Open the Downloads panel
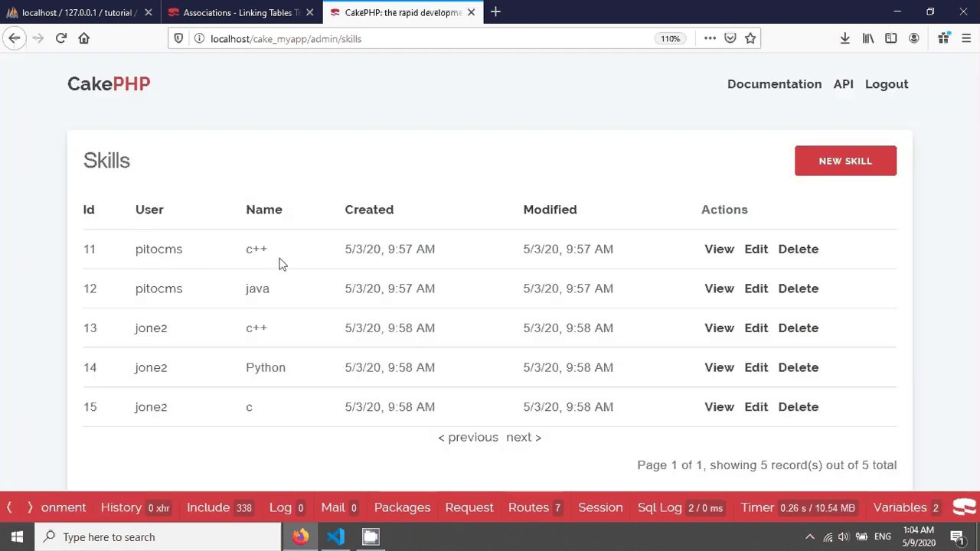Image resolution: width=980 pixels, height=551 pixels. point(844,38)
